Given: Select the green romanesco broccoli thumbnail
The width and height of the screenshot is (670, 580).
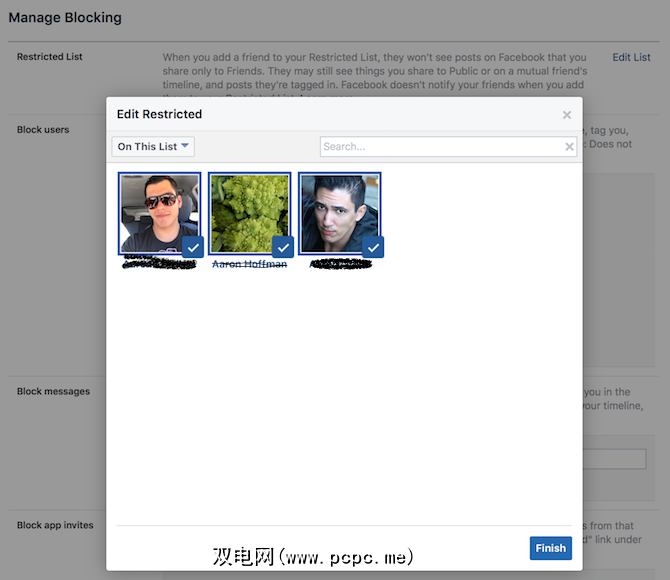Looking at the screenshot, I should [250, 214].
